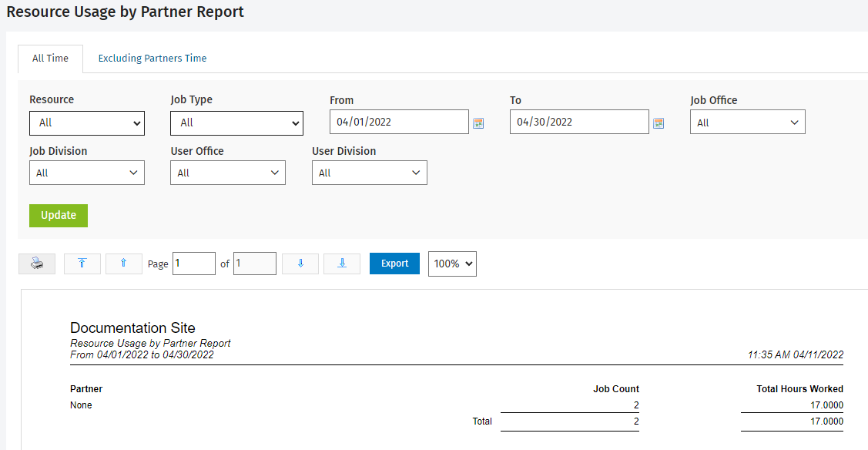Jump to last page of report
The width and height of the screenshot is (868, 450).
[342, 264]
